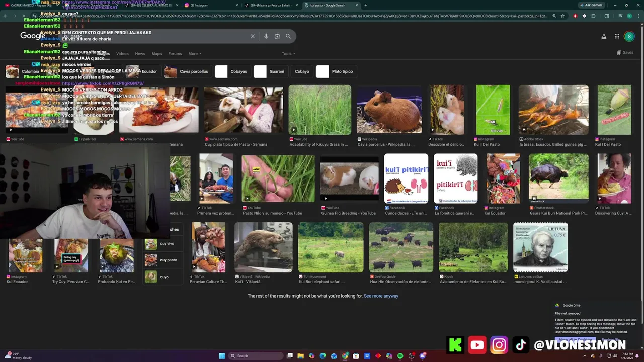Open the Pasto Nilo y su manejo thumbnail
The image size is (644, 362).
(x=278, y=178)
